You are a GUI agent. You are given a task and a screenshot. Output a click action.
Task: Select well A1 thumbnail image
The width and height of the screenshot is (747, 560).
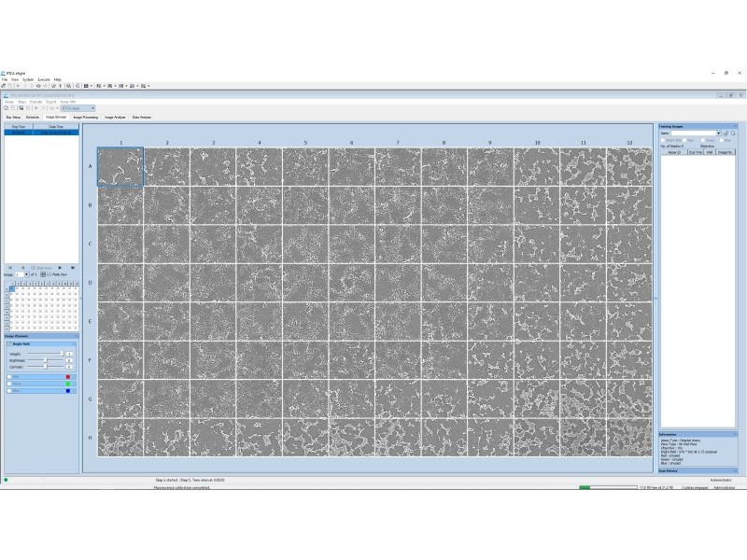click(x=120, y=166)
